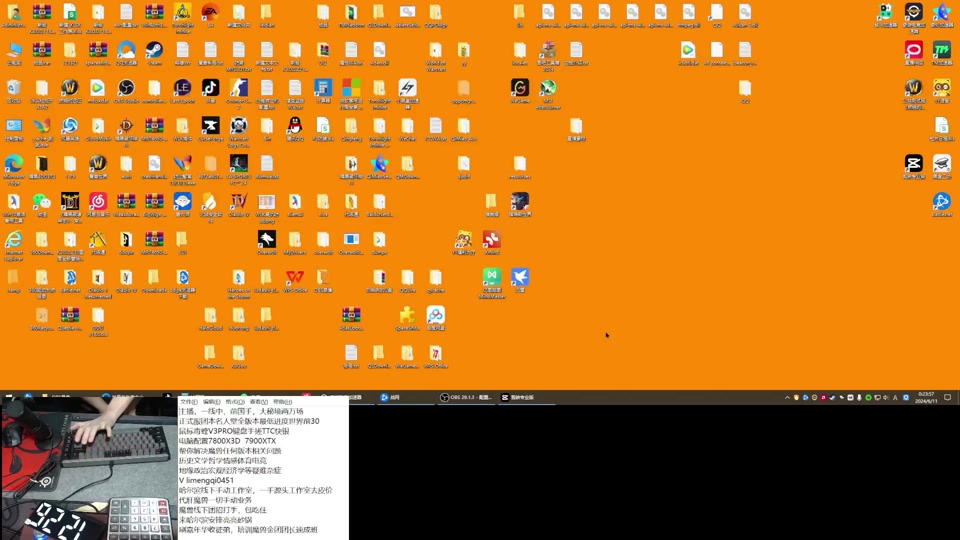
Task: Open Notepad's 编辑(E) menu
Action: point(212,402)
